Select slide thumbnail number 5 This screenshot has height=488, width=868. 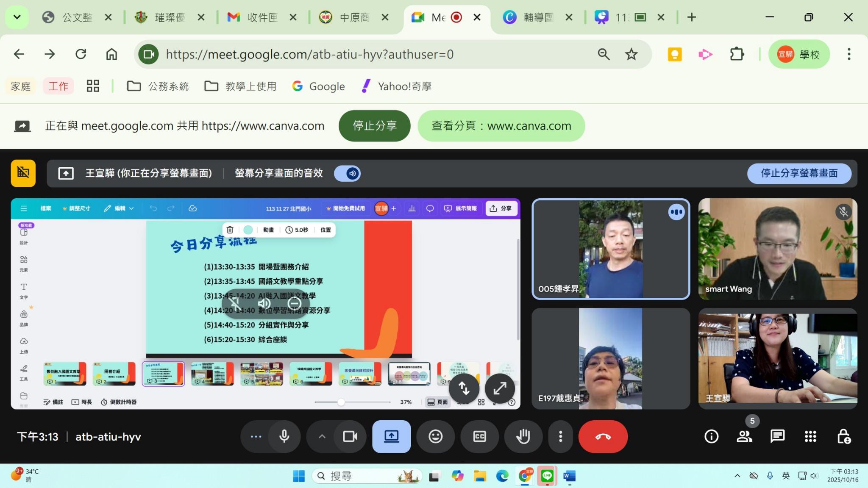pos(261,373)
